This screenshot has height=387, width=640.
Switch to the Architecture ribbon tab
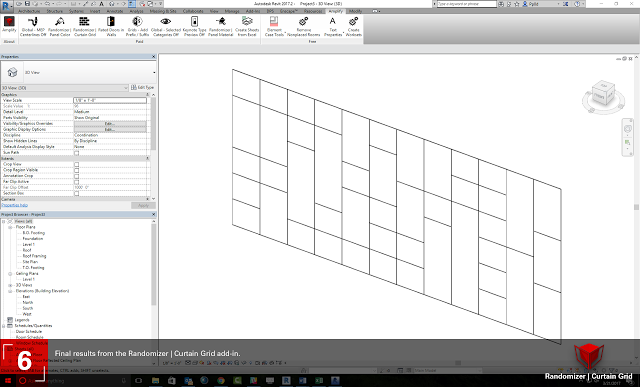pos(29,11)
